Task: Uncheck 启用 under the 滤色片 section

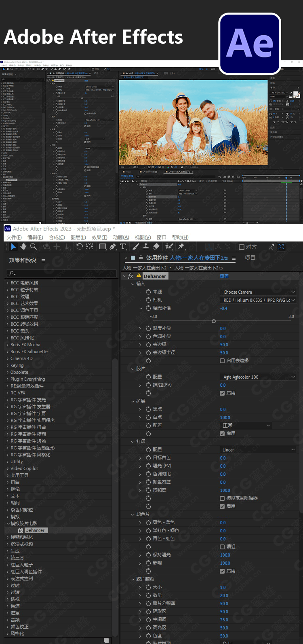Action: [x=222, y=571]
